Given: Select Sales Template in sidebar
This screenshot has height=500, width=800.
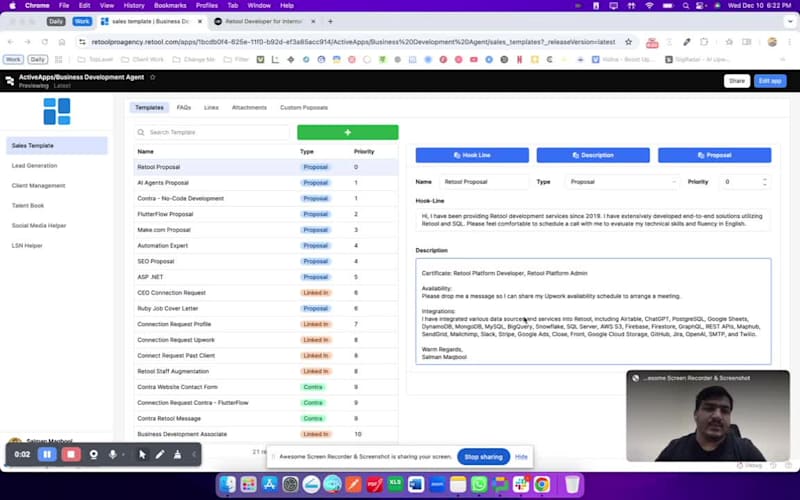Looking at the screenshot, I should point(57,145).
